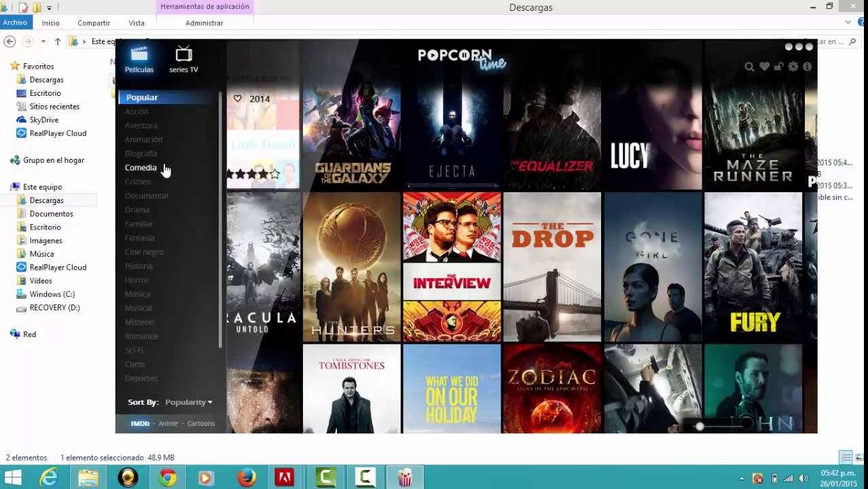
Task: Open Sitios recientes in the sidebar
Action: coord(54,107)
